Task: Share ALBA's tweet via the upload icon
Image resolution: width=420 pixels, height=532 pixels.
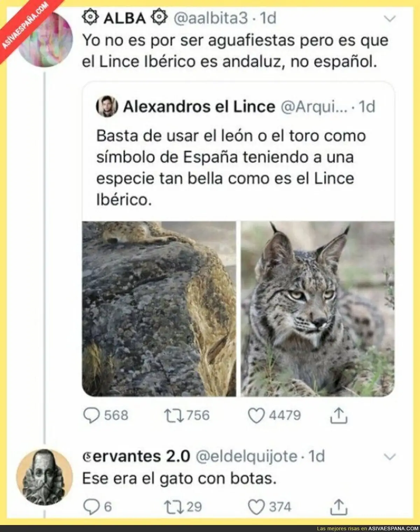Action: click(x=339, y=415)
